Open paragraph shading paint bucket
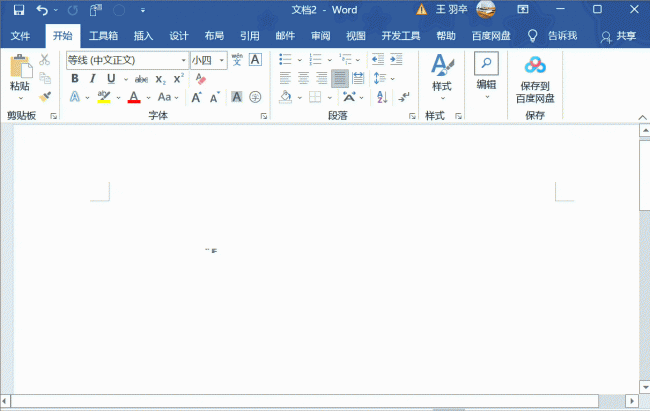650x411 pixels. coord(285,97)
